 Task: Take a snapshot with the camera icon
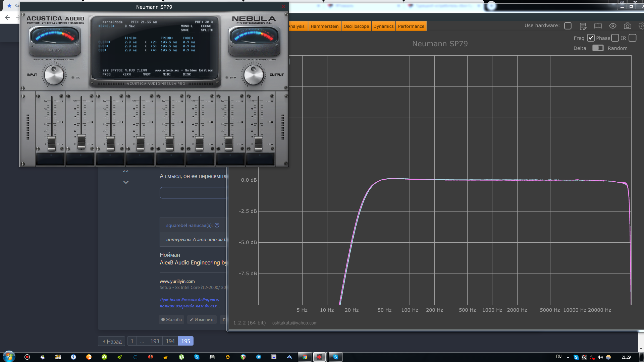[x=628, y=26]
